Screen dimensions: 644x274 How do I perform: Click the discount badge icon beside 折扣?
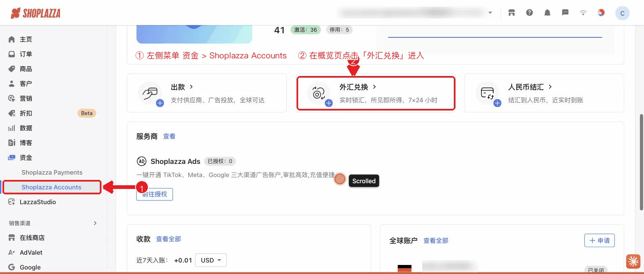click(x=11, y=113)
